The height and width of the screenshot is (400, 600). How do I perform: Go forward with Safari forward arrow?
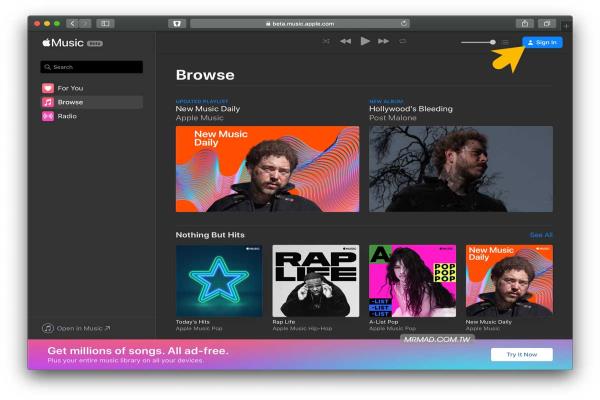(x=85, y=24)
